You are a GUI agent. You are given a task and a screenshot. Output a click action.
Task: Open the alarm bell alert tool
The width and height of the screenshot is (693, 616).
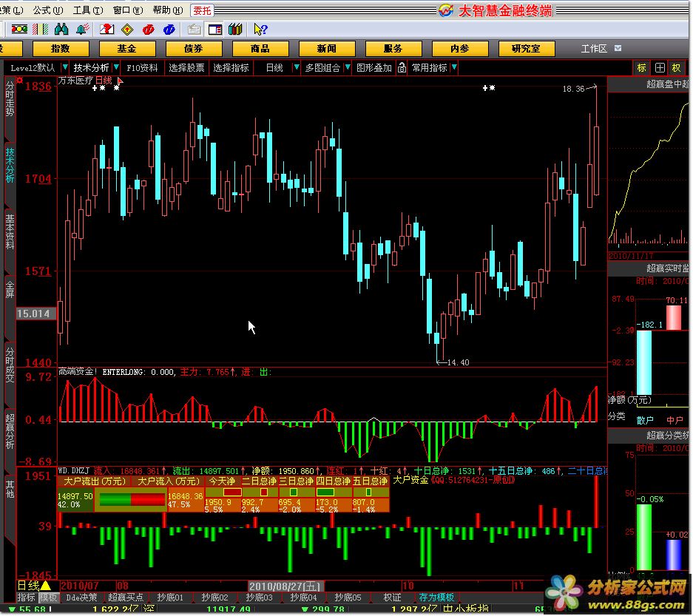(x=83, y=29)
